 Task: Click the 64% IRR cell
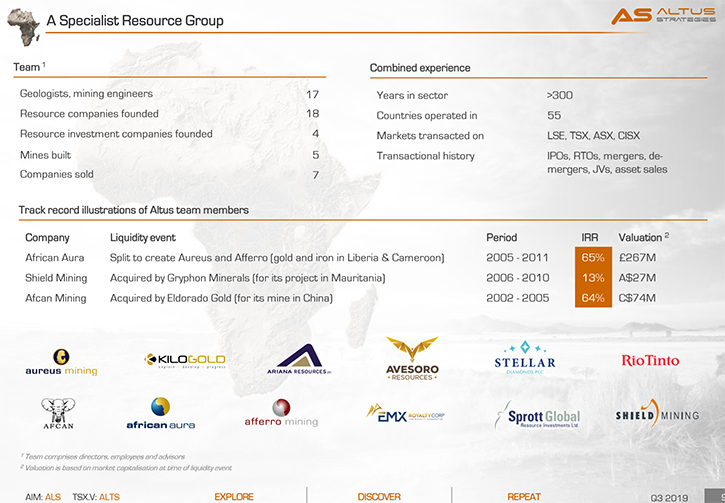pos(593,298)
